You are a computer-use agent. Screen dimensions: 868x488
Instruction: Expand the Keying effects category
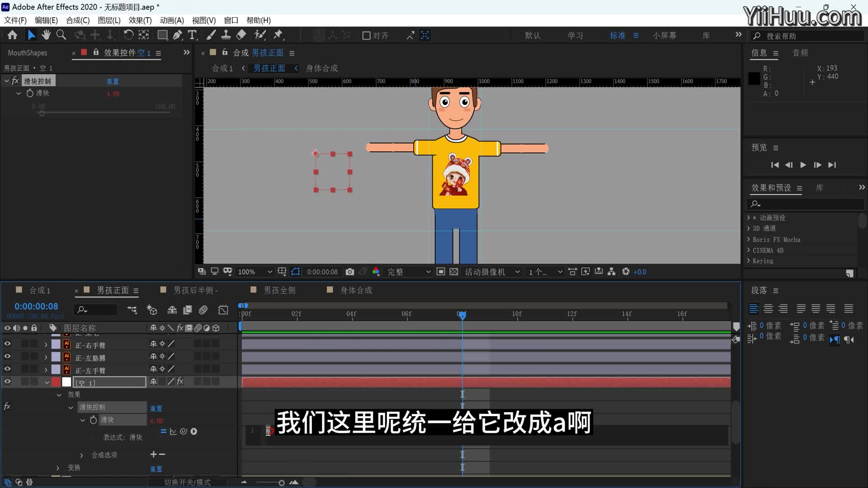click(748, 261)
